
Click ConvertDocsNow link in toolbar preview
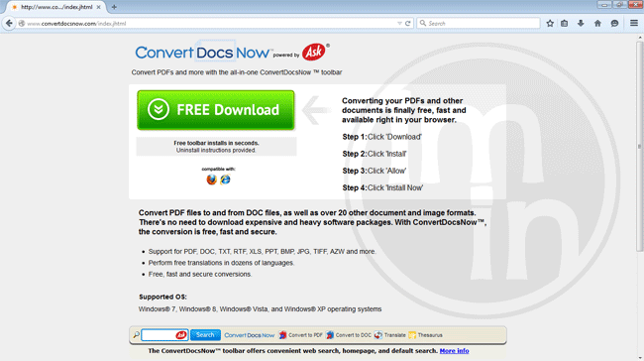pyautogui.click(x=249, y=335)
